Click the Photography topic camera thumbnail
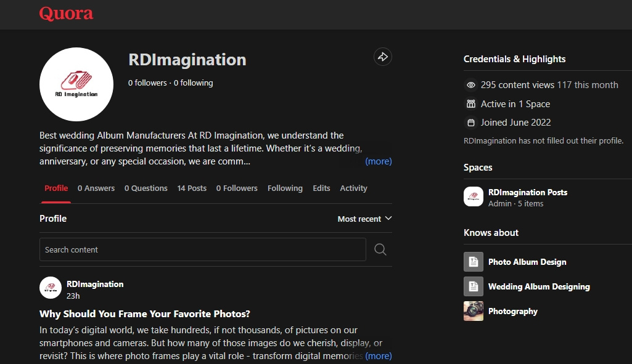 pyautogui.click(x=474, y=311)
